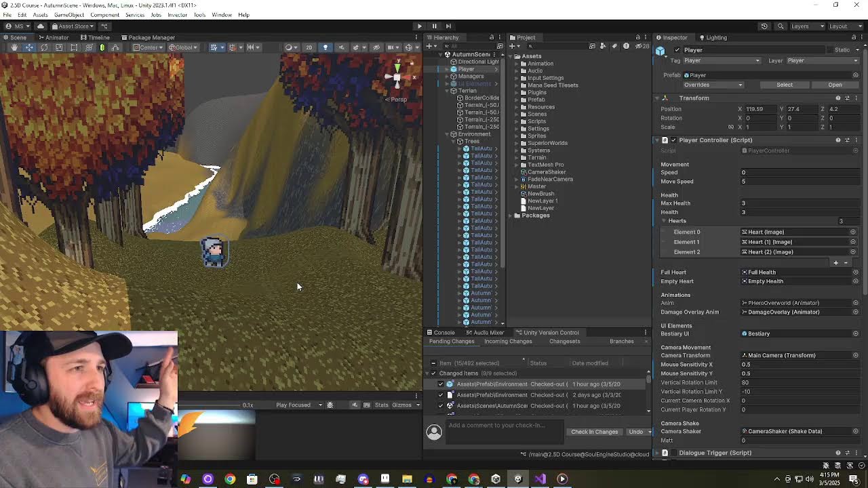Uncheck first AutumnScene pending change row

[441, 406]
